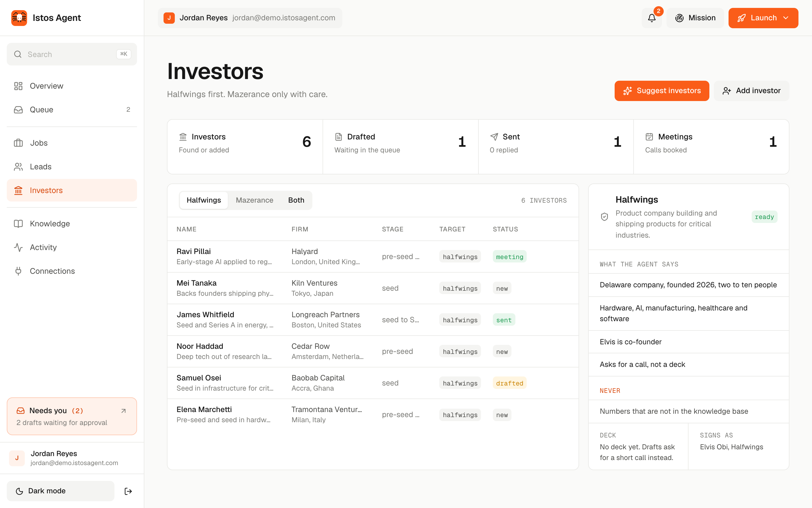Click the Istos Agent logo icon
The height and width of the screenshot is (508, 812).
coord(19,18)
